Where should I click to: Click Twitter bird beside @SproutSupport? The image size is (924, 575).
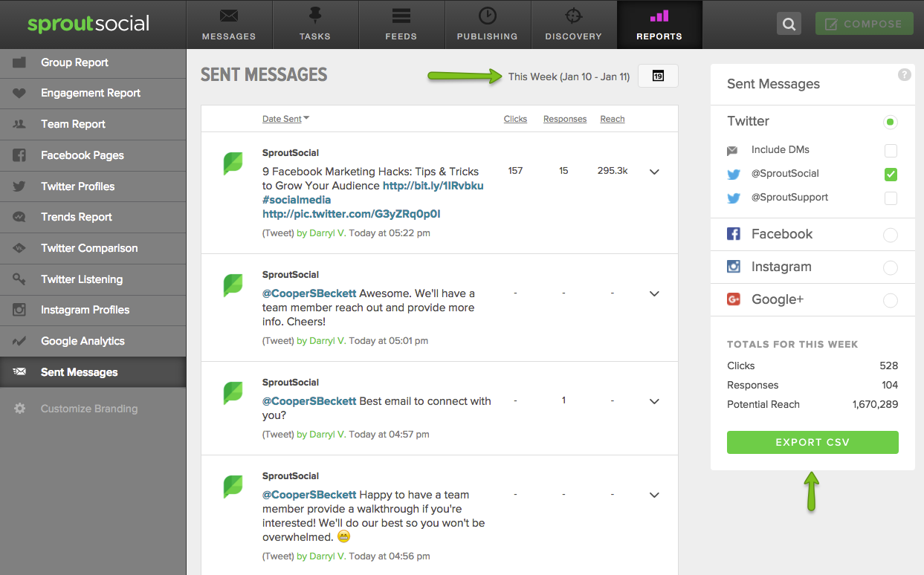pos(734,198)
